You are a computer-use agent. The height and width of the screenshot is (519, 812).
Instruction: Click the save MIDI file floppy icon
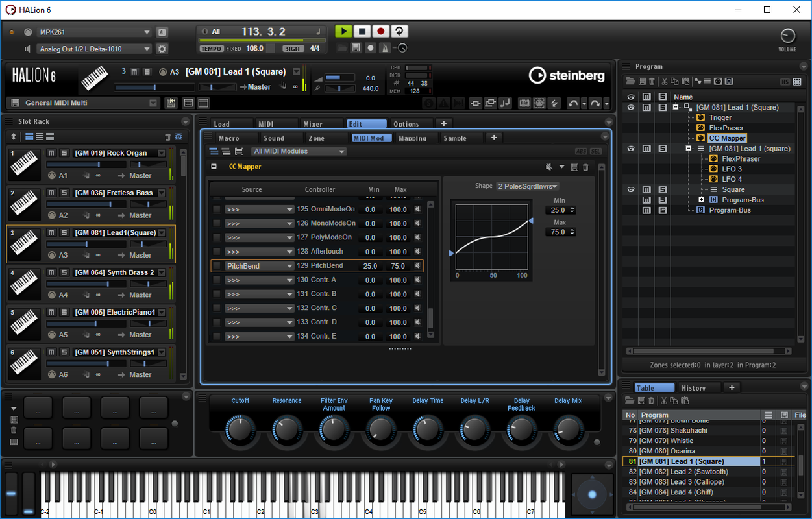coord(356,48)
